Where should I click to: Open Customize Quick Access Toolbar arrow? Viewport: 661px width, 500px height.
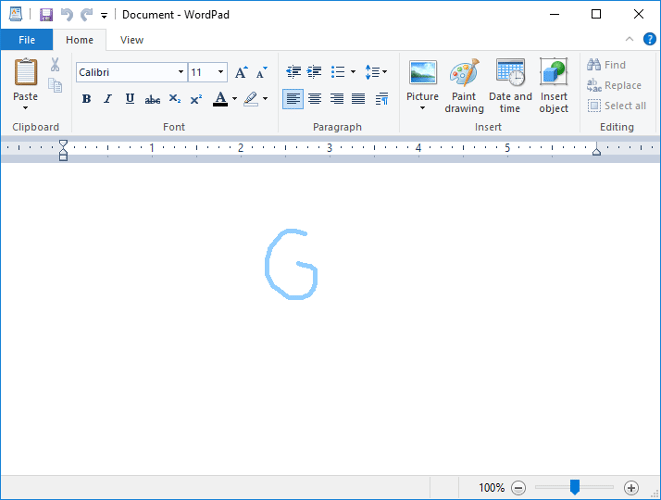click(x=104, y=16)
